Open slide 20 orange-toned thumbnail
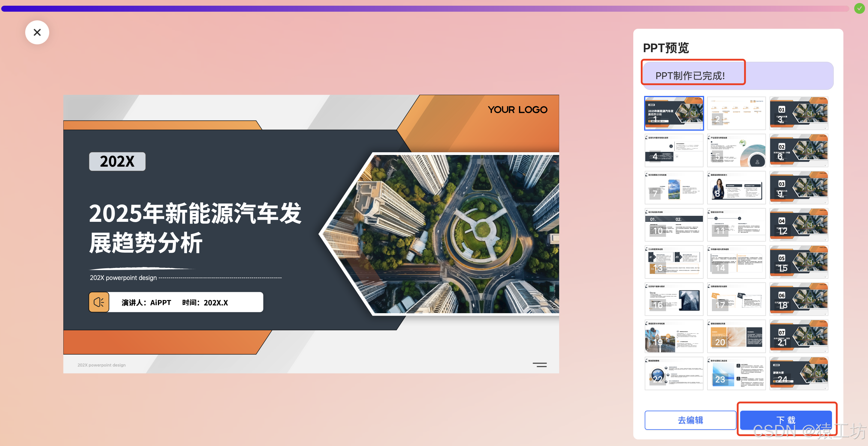The image size is (868, 446). 736,336
